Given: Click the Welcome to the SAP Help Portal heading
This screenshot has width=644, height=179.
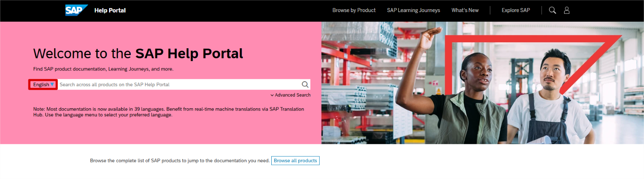Looking at the screenshot, I should click(x=138, y=53).
